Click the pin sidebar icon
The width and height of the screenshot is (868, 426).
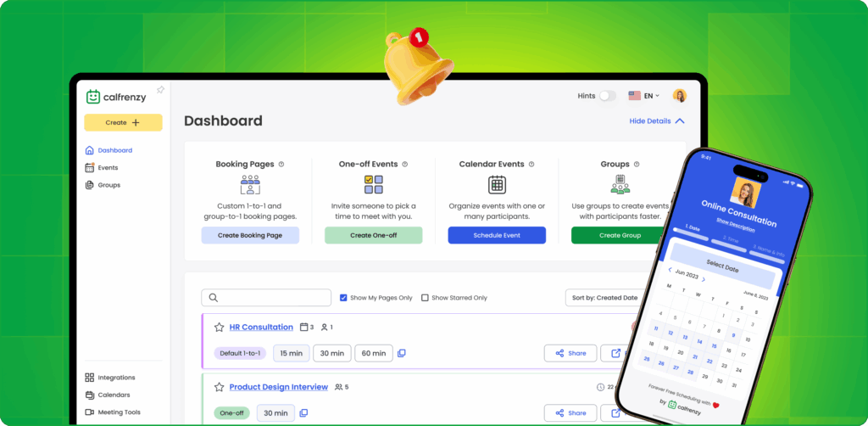coord(160,90)
